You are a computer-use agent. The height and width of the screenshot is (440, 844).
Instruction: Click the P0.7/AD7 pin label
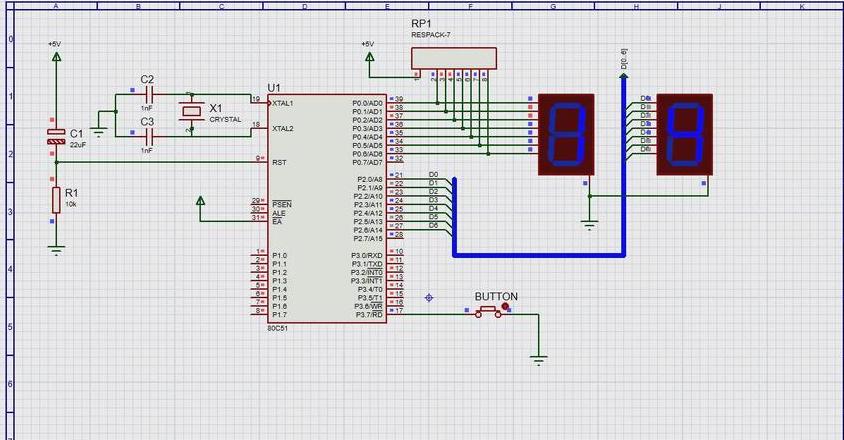tap(367, 162)
